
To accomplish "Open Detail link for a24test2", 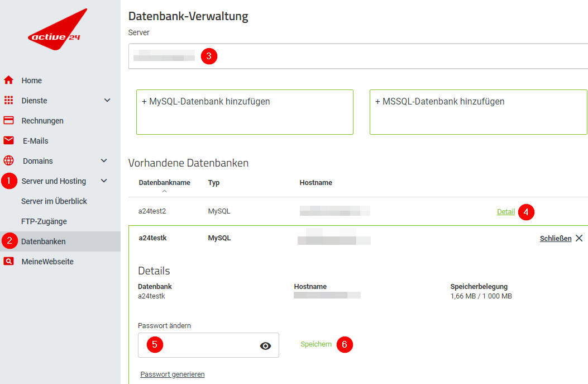I will tap(506, 212).
